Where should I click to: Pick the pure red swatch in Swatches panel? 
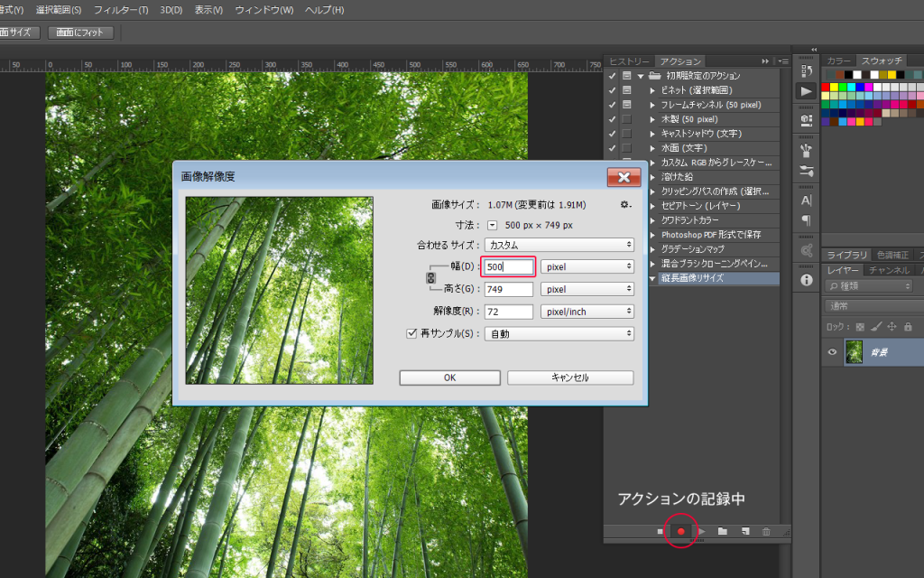(x=825, y=87)
